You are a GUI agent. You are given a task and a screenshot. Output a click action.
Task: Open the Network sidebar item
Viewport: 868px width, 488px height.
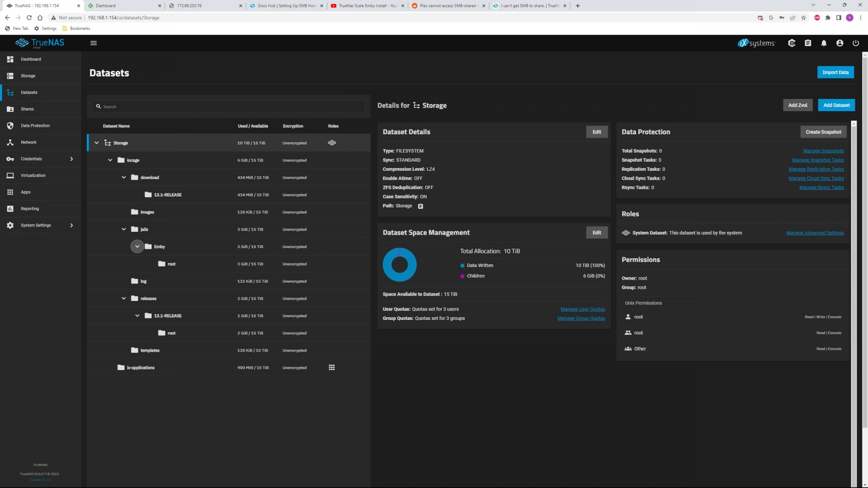41,142
